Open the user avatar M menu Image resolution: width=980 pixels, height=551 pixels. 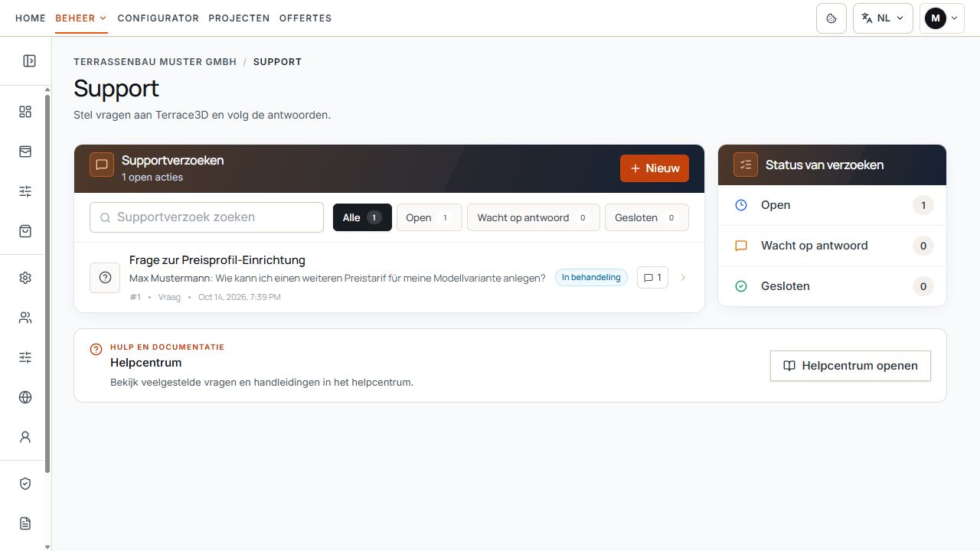(942, 18)
